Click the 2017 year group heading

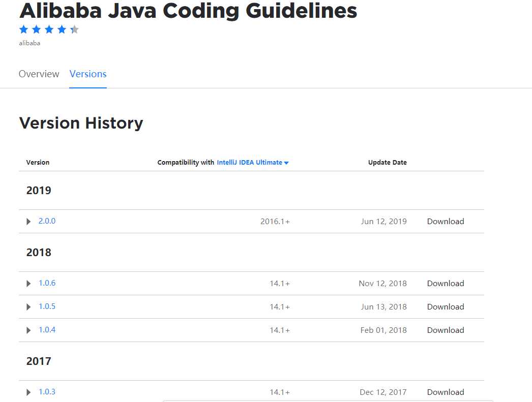(x=39, y=361)
